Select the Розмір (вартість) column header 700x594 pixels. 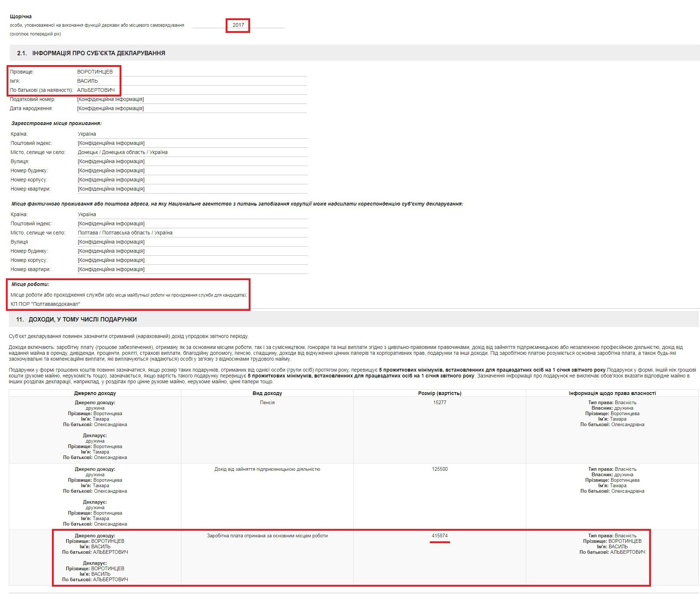440,393
